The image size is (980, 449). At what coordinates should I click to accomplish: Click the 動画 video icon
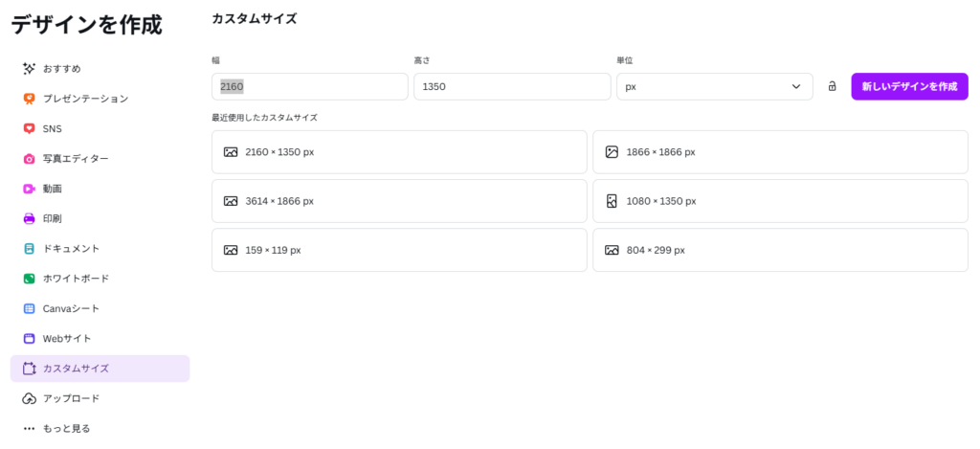pyautogui.click(x=29, y=189)
